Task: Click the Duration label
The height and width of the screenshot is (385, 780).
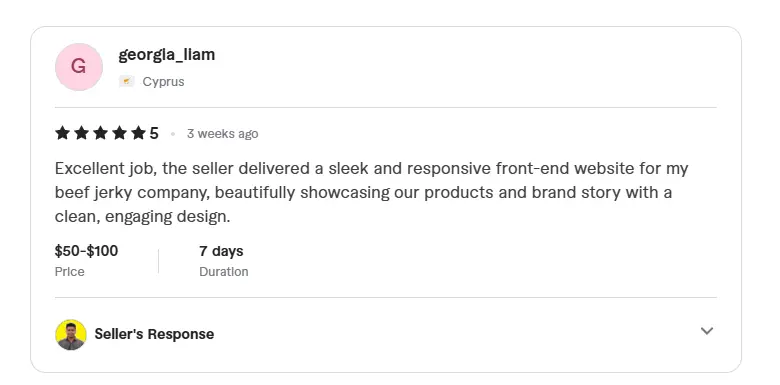Action: click(x=224, y=272)
